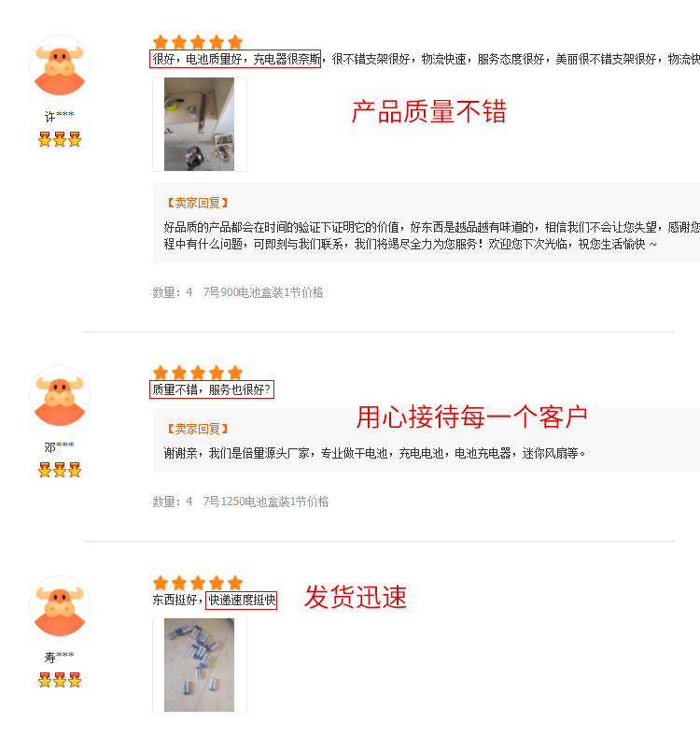The image size is (700, 750).
Task: Click the medal badges under 邓***
Action: 60,470
